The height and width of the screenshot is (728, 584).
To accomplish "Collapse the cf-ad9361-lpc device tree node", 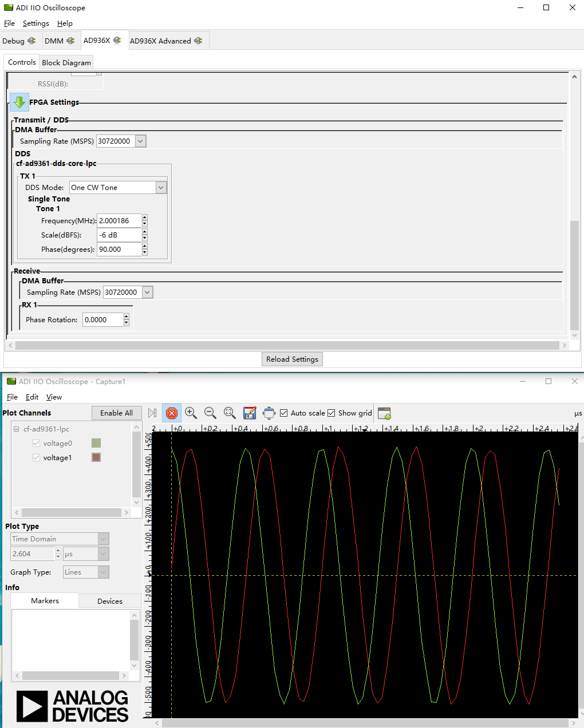I will pos(17,429).
